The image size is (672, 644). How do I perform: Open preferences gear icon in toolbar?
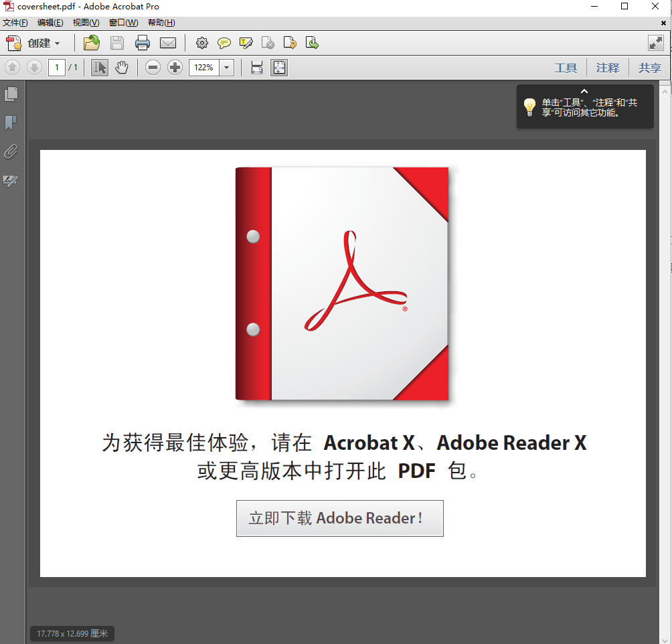pos(202,43)
